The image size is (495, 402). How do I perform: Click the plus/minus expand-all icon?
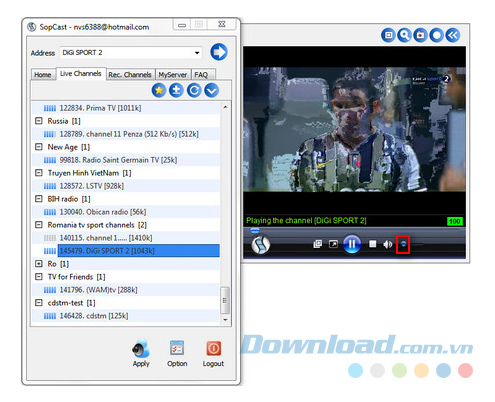176,90
